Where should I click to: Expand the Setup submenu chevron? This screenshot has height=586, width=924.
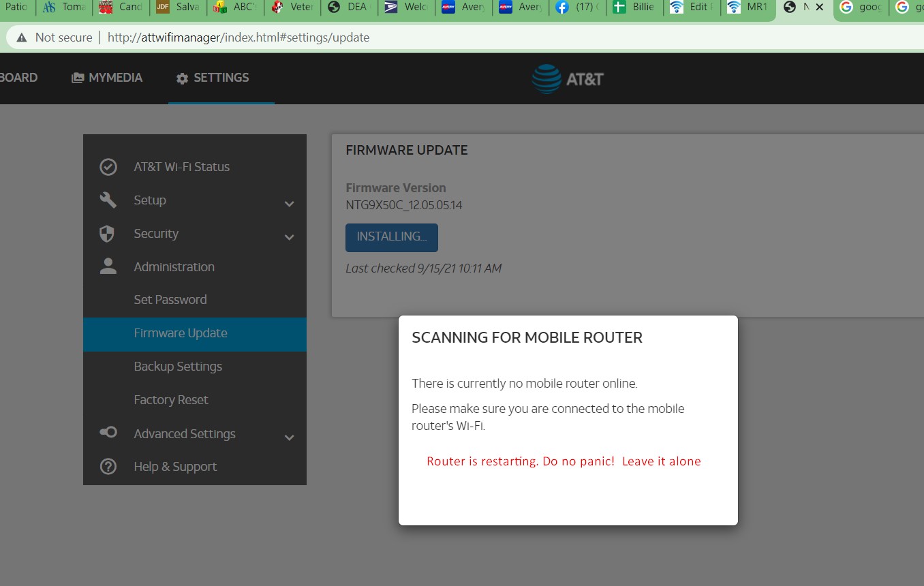289,204
